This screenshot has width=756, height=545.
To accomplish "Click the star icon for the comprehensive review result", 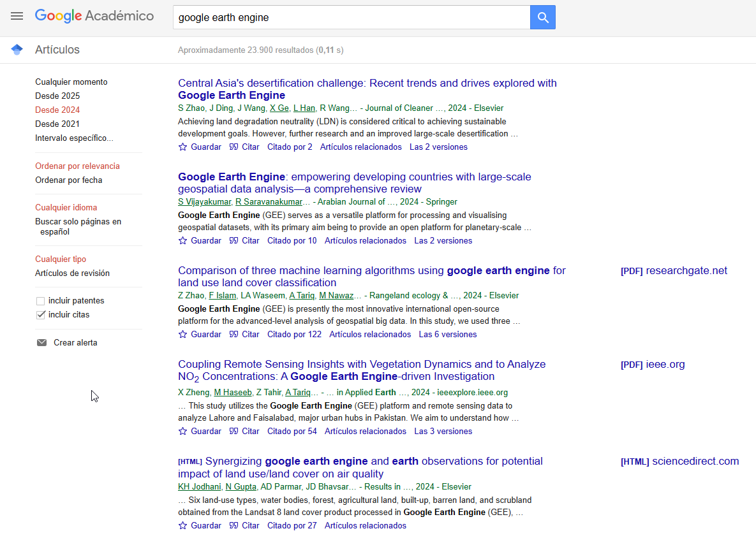I will coord(182,240).
